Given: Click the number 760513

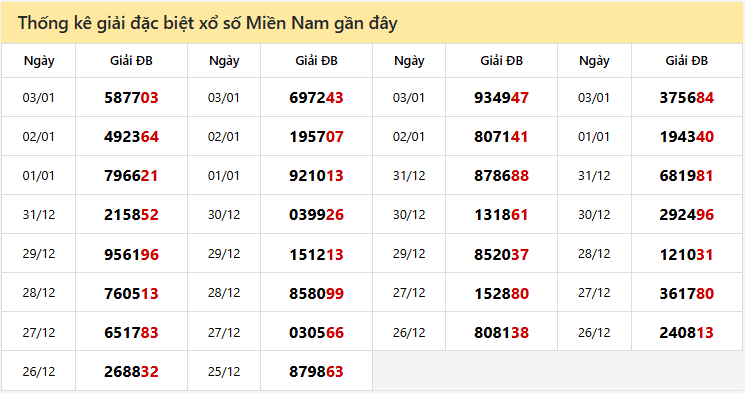Looking at the screenshot, I should 131,294.
